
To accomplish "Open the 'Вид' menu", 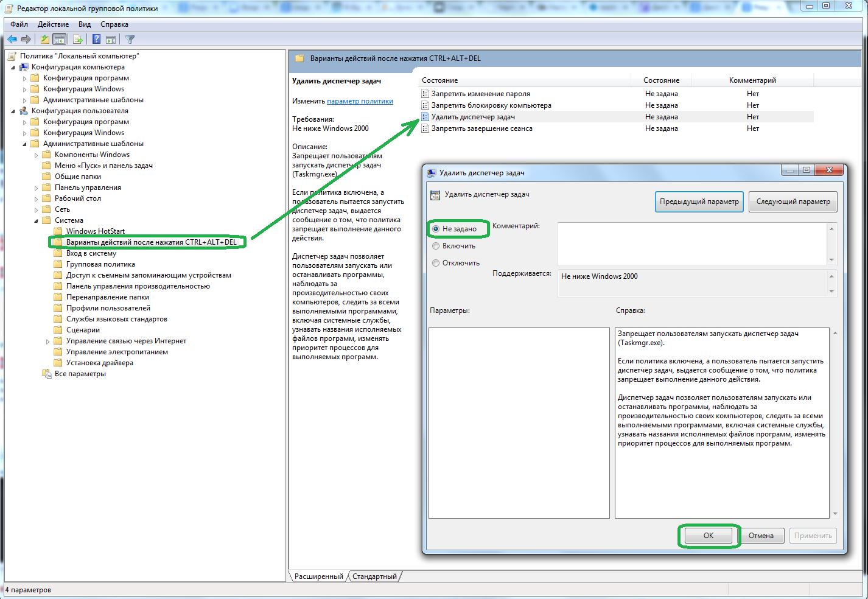I will (85, 24).
